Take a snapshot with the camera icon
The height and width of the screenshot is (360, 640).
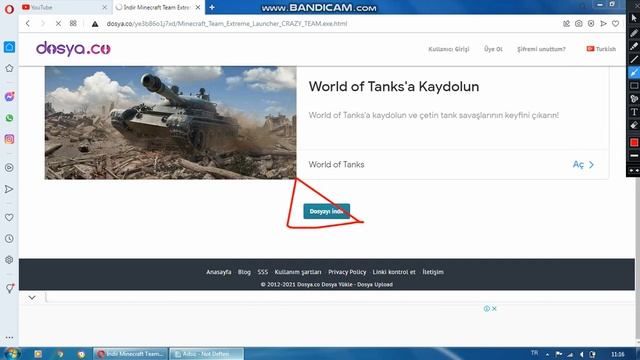579,24
